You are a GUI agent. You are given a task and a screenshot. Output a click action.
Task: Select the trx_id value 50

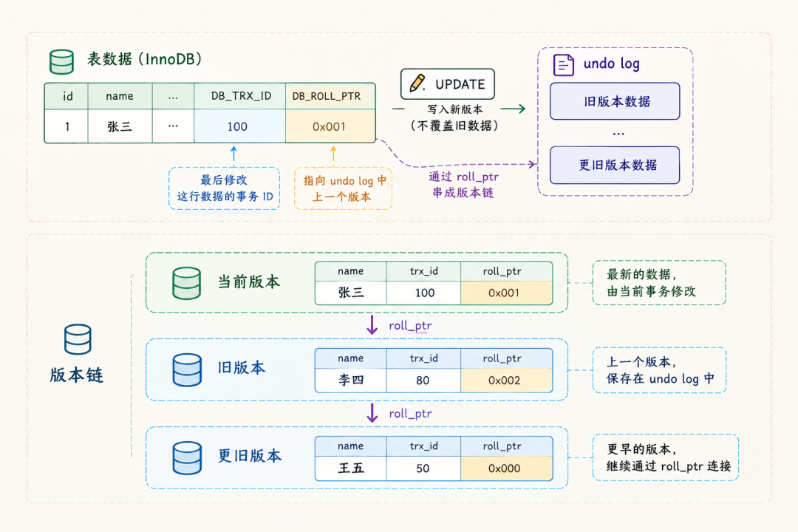[423, 468]
